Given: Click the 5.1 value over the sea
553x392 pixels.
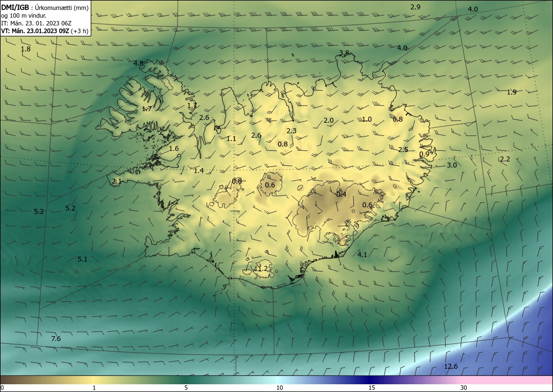Looking at the screenshot, I should pyautogui.click(x=82, y=259).
